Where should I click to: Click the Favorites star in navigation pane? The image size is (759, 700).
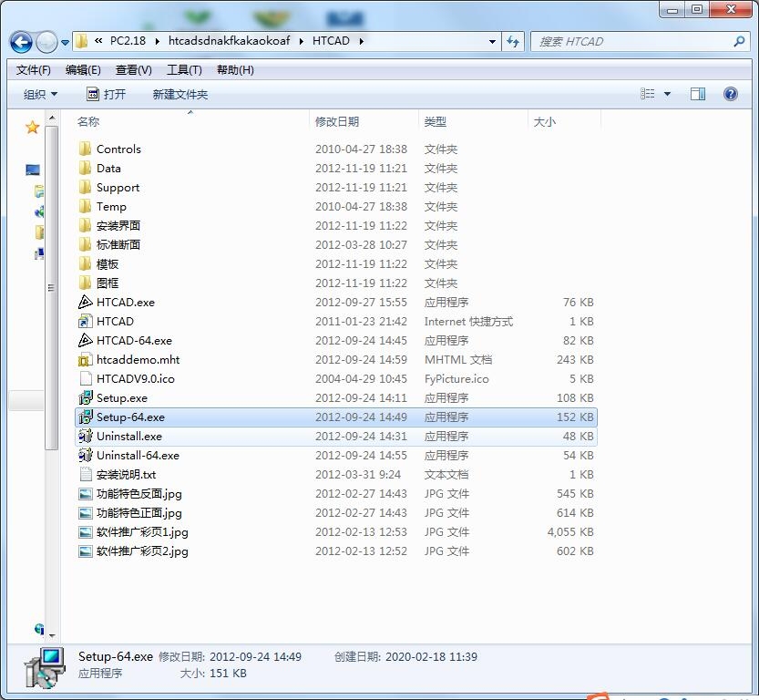(x=33, y=128)
